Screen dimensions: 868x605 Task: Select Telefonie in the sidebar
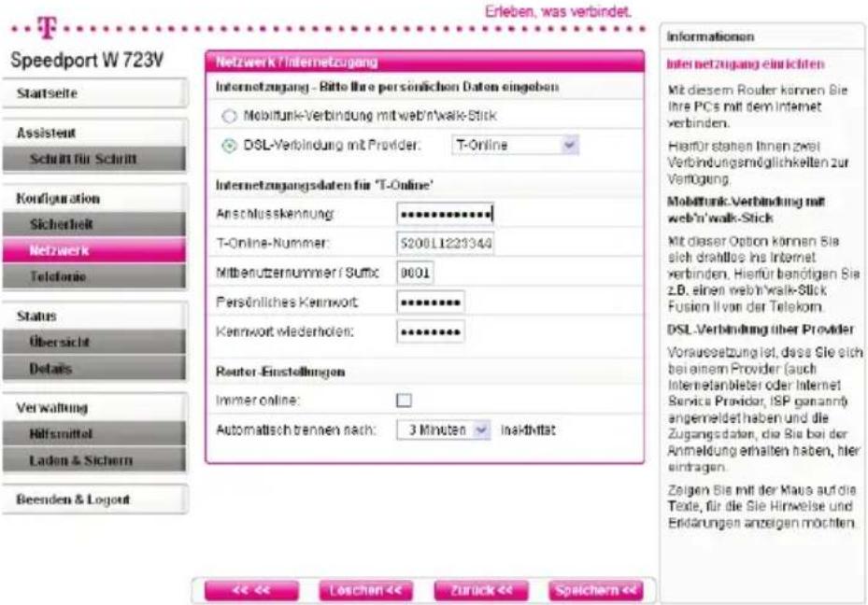(94, 276)
